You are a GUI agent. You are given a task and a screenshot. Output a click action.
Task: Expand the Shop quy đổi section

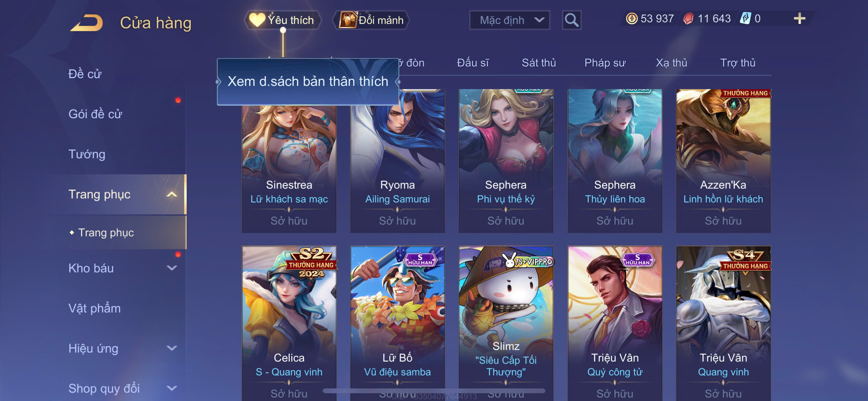pos(172,388)
